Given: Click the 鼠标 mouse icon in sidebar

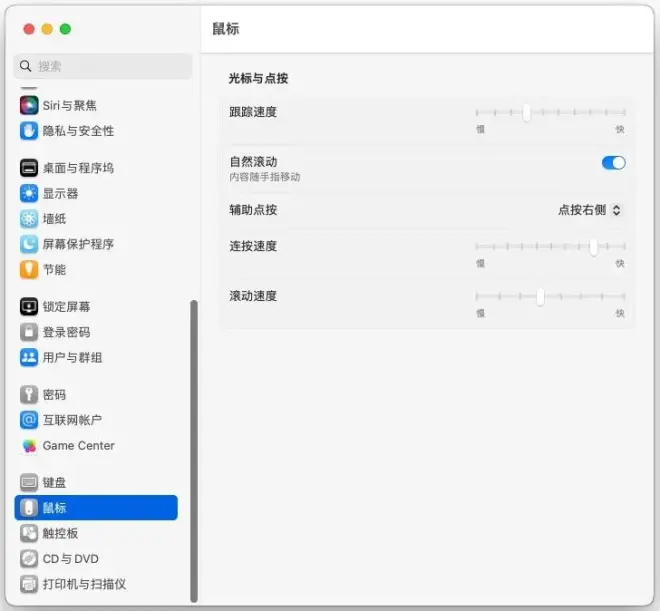Looking at the screenshot, I should 29,508.
